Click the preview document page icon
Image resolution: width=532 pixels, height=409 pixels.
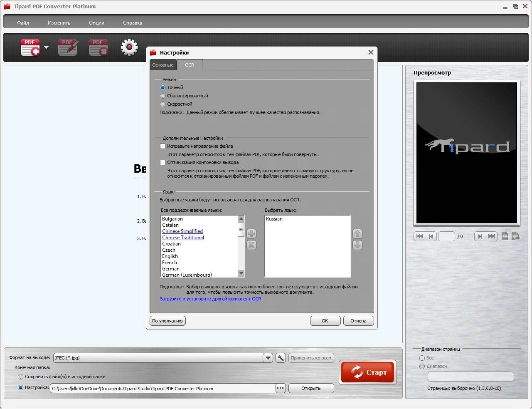pyautogui.click(x=505, y=236)
